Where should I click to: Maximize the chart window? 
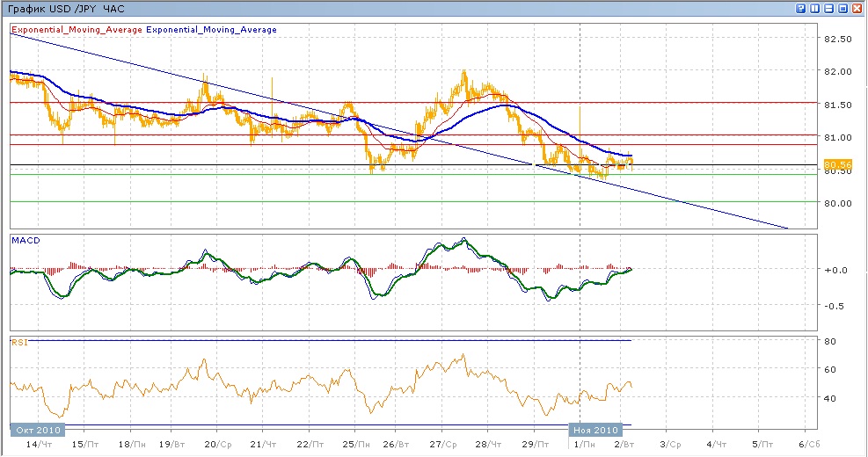click(843, 8)
